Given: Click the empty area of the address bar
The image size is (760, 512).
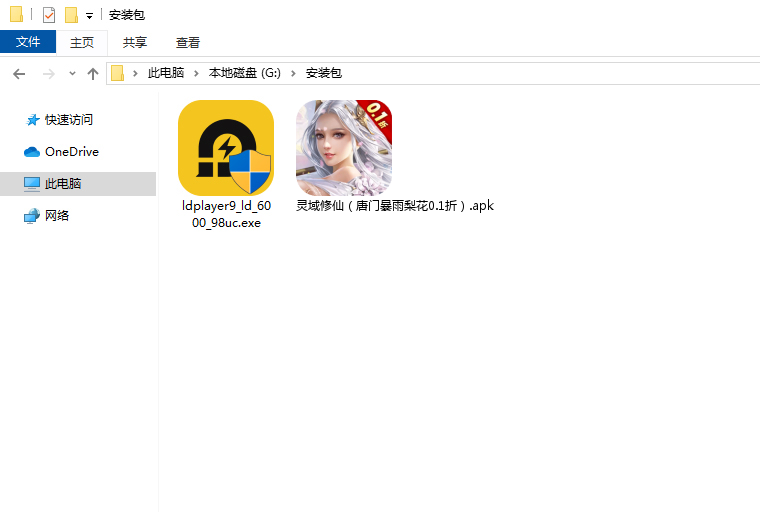Looking at the screenshot, I should tap(550, 74).
